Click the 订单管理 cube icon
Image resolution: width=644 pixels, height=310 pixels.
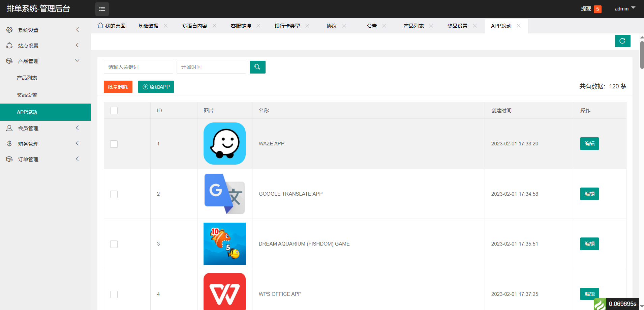(9, 159)
